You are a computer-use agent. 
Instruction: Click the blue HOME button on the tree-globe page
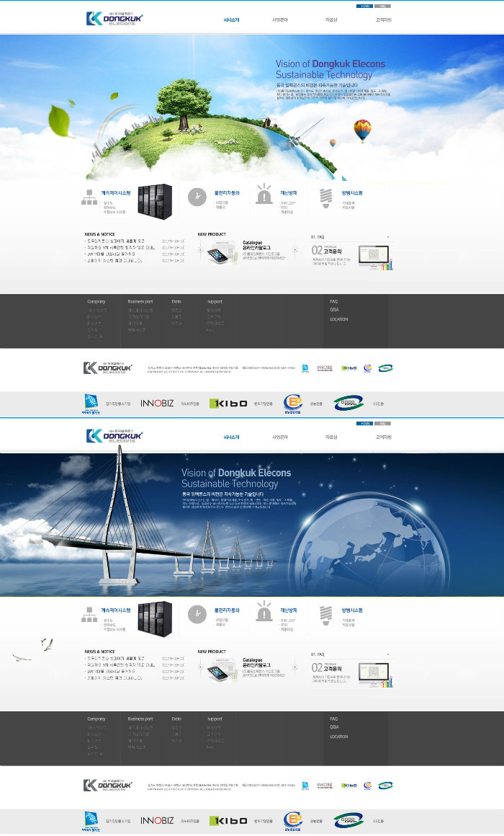point(364,6)
